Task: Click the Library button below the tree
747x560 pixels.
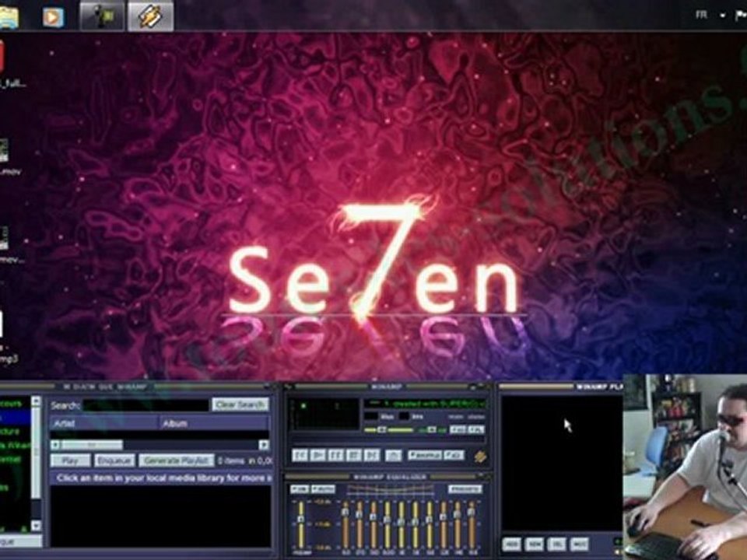Action: (20, 541)
